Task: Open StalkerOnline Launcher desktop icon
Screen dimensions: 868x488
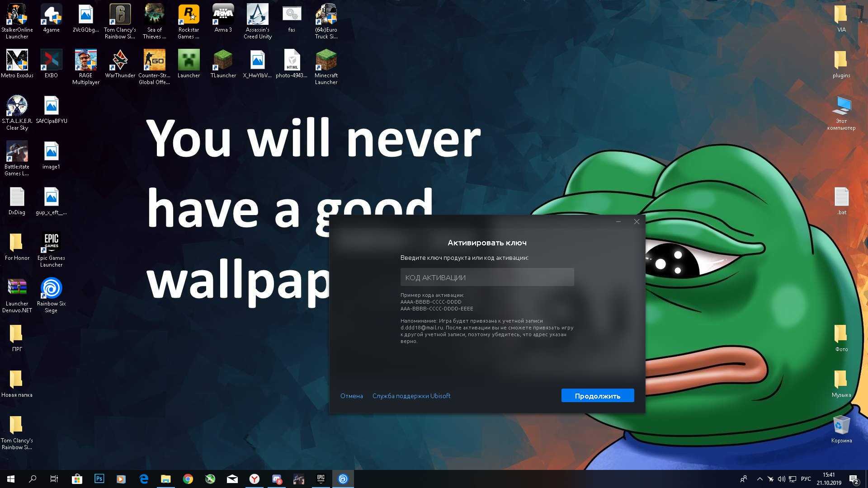Action: click(x=17, y=21)
